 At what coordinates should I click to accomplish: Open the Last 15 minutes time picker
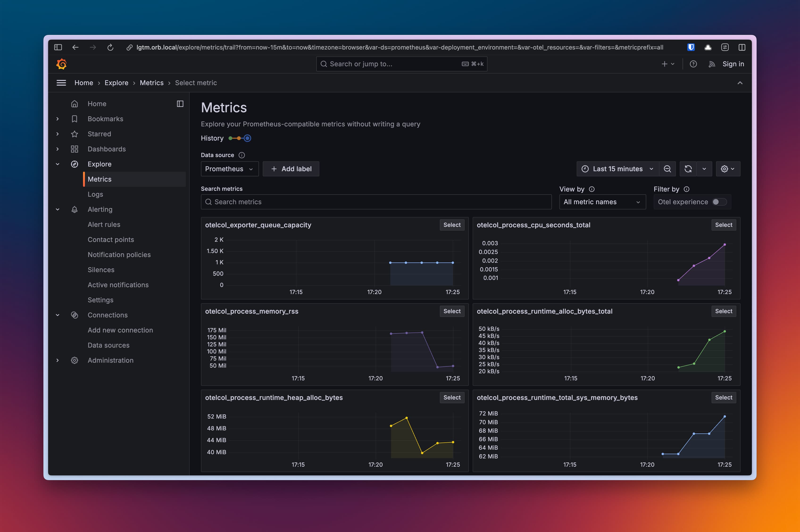point(617,169)
